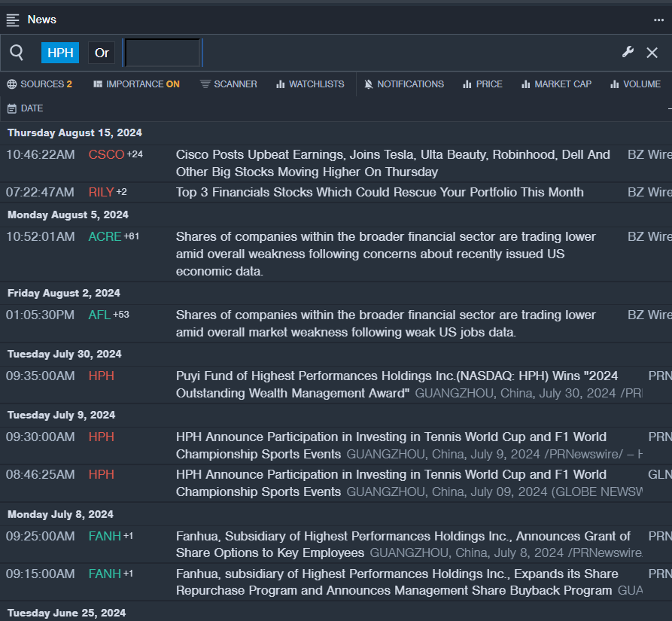Viewport: 672px width, 621px height.
Task: Open the wrench settings icon
Action: pyautogui.click(x=628, y=52)
